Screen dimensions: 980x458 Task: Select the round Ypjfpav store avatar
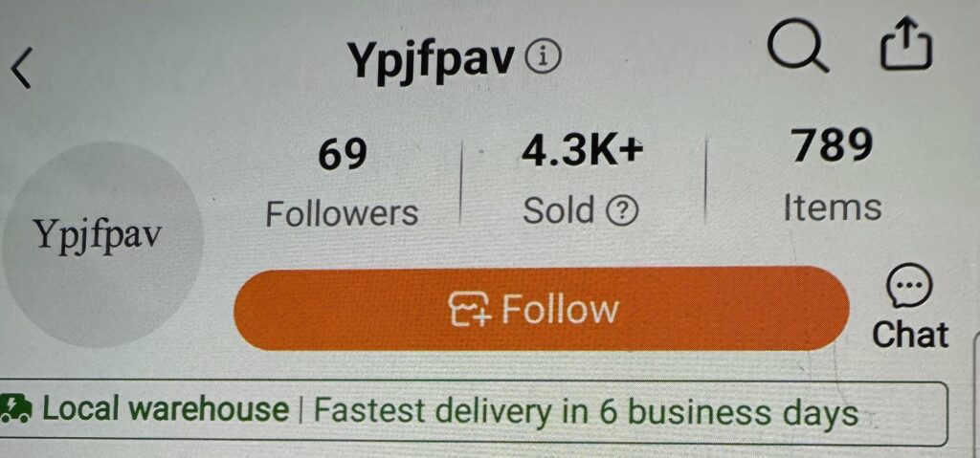(x=102, y=245)
